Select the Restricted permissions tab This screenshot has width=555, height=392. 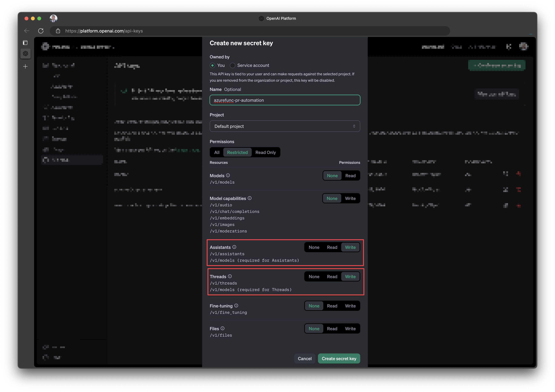pos(237,152)
